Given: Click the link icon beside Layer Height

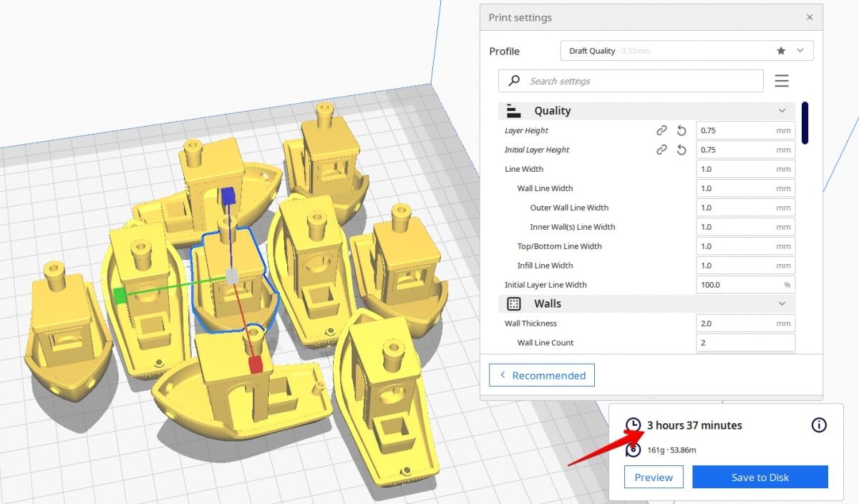Looking at the screenshot, I should pos(661,130).
